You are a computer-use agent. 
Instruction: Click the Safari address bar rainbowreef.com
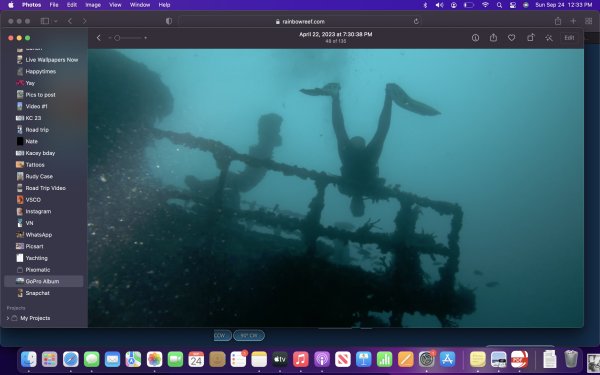(x=300, y=21)
